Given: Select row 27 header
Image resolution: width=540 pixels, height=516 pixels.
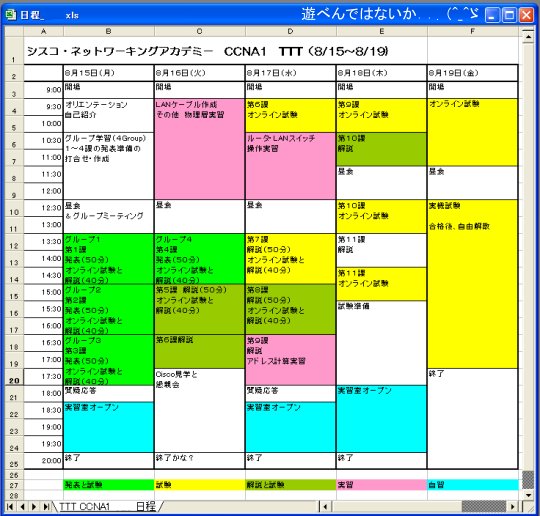Looking at the screenshot, I should pyautogui.click(x=14, y=485).
